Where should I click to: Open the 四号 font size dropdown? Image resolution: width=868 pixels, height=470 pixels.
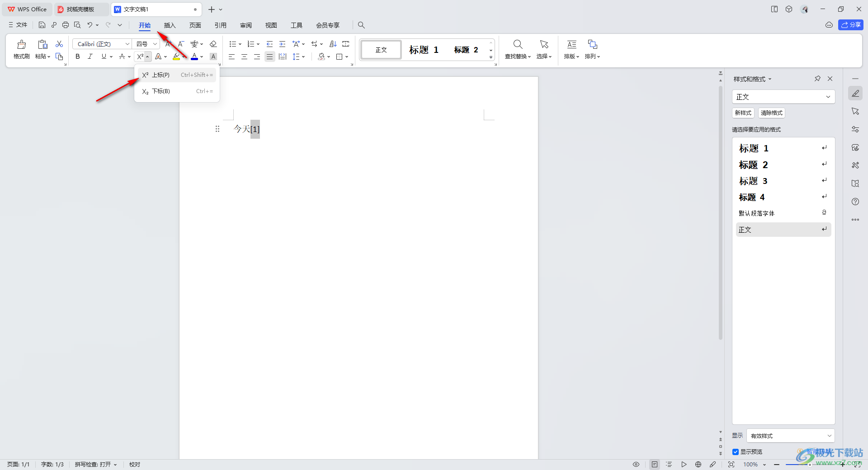(155, 44)
